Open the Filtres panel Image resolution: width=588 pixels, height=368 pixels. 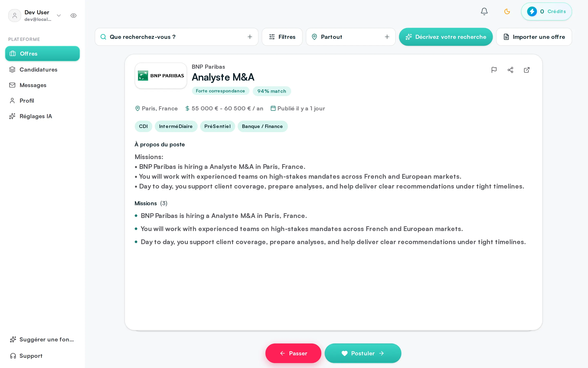point(282,37)
